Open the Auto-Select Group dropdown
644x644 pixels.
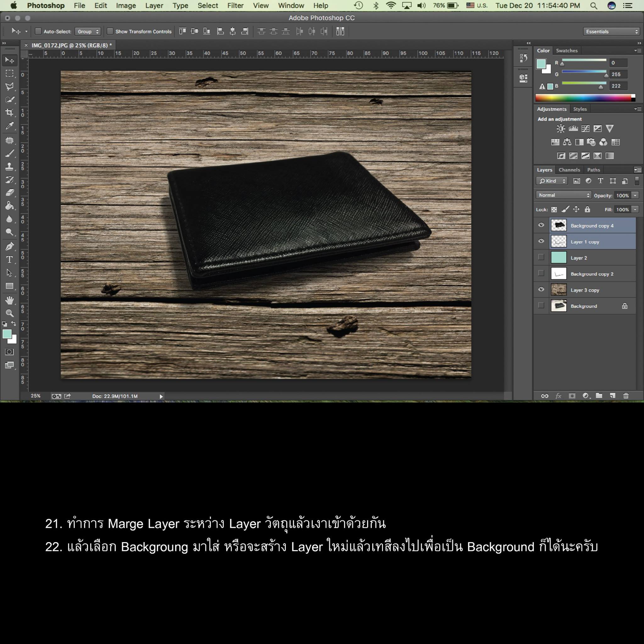point(88,31)
